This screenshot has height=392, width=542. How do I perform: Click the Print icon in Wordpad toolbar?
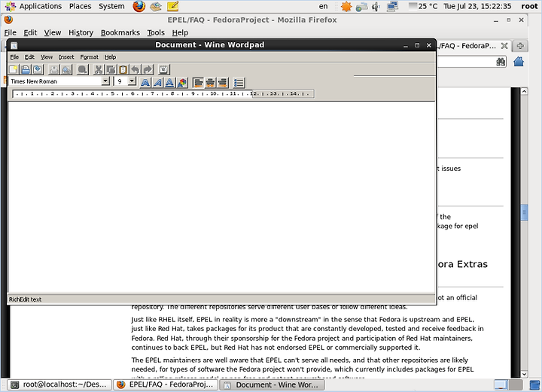[54, 69]
